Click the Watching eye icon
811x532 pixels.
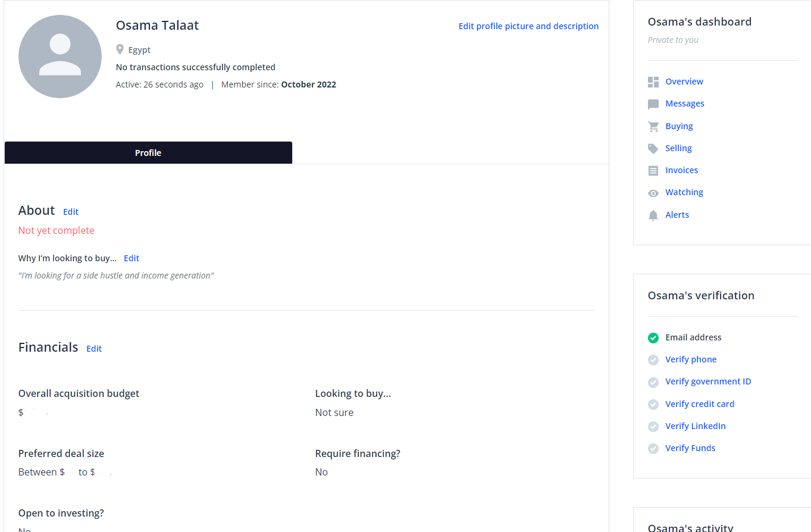click(653, 193)
